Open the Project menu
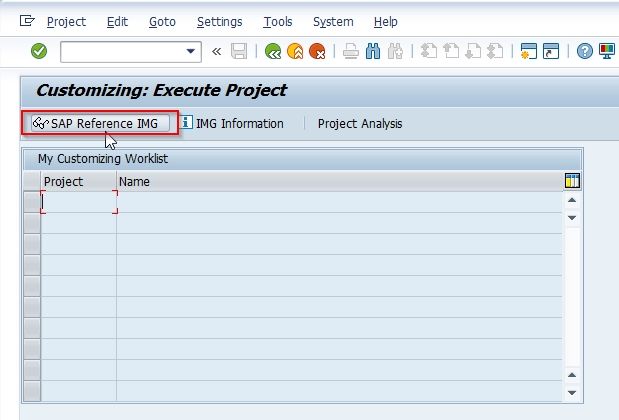619x420 pixels. tap(66, 22)
